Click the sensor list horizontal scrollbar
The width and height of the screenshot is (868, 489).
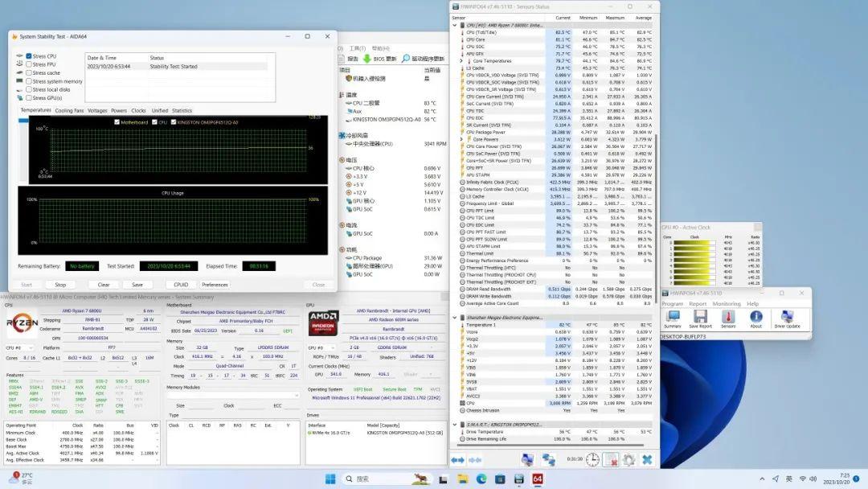tap(551, 446)
